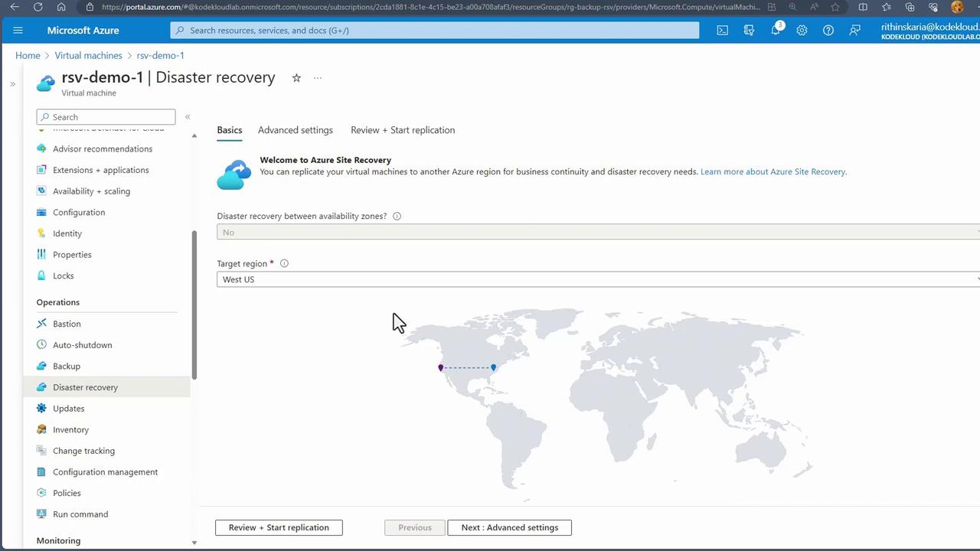The height and width of the screenshot is (551, 980).
Task: Open Cloud Shell from the Azure header
Action: pos(722,31)
